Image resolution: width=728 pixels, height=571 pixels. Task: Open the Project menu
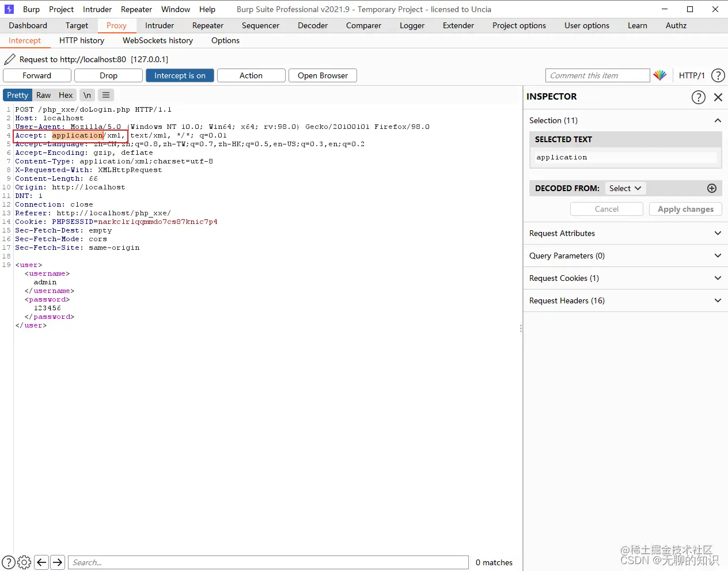point(61,9)
